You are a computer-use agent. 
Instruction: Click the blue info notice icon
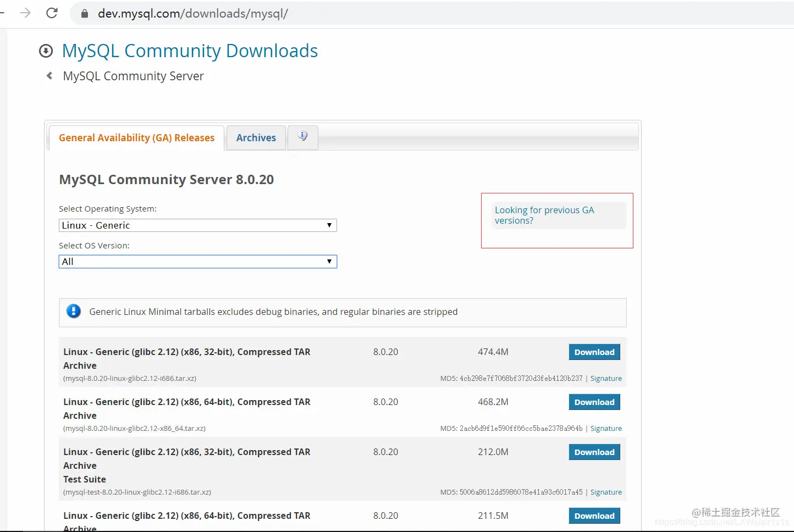(x=74, y=312)
